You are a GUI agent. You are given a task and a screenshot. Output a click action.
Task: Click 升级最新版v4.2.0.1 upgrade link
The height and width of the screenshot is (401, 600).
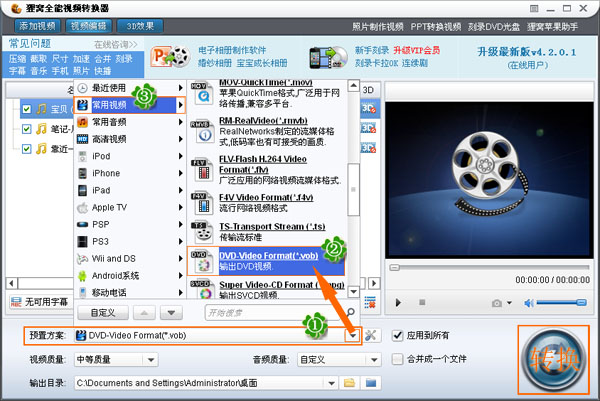point(527,52)
